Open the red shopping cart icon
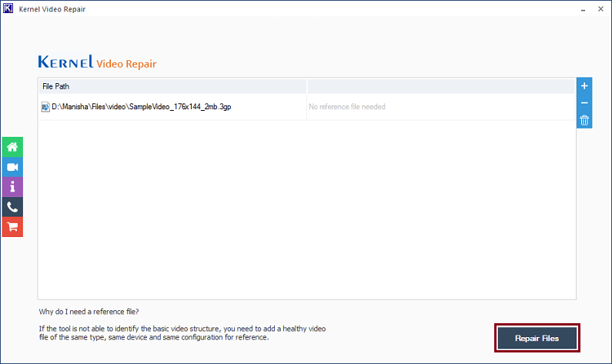 tap(12, 227)
